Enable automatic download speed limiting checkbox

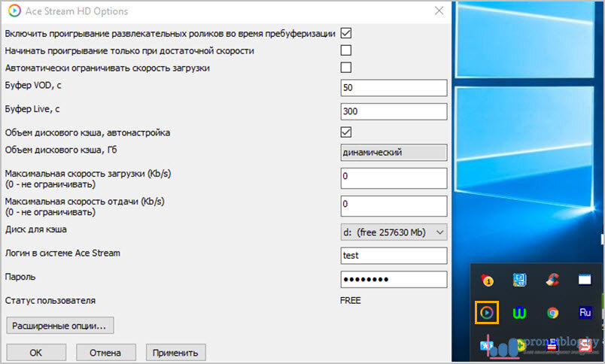tap(346, 68)
